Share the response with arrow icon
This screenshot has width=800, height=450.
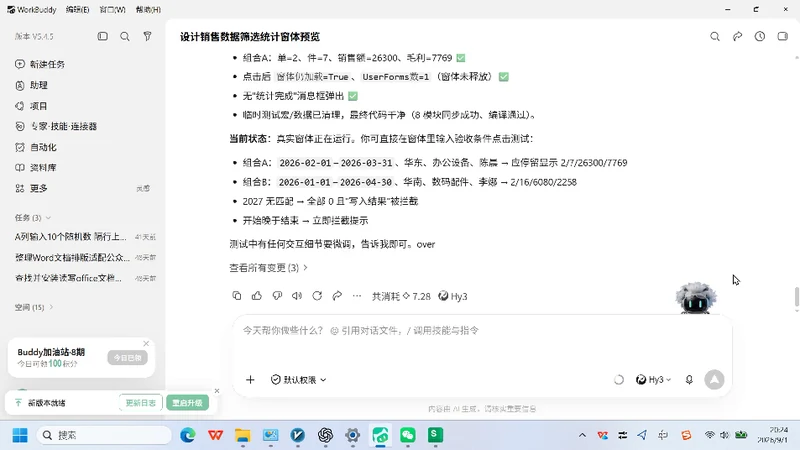point(337,296)
